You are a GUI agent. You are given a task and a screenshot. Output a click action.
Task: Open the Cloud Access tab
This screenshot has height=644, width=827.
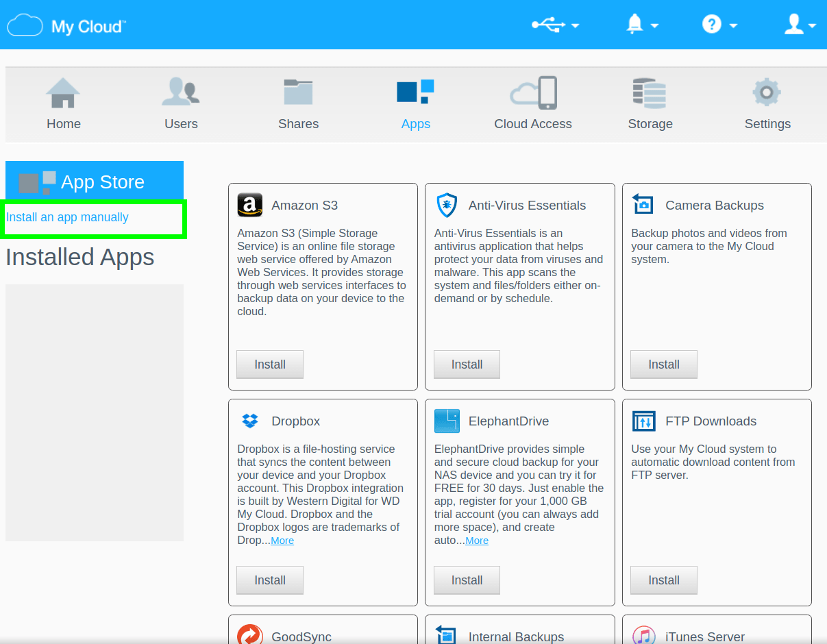[x=533, y=104]
